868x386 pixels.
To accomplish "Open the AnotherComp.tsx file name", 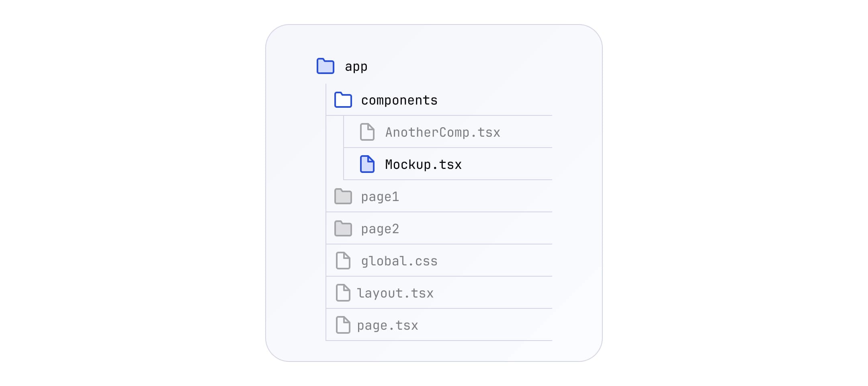I will 442,132.
